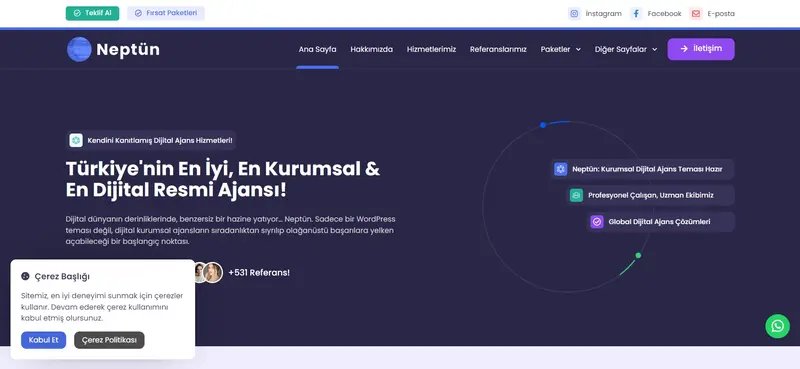This screenshot has height=369, width=800.
Task: Select the Ana Sayfa tab
Action: tap(317, 50)
